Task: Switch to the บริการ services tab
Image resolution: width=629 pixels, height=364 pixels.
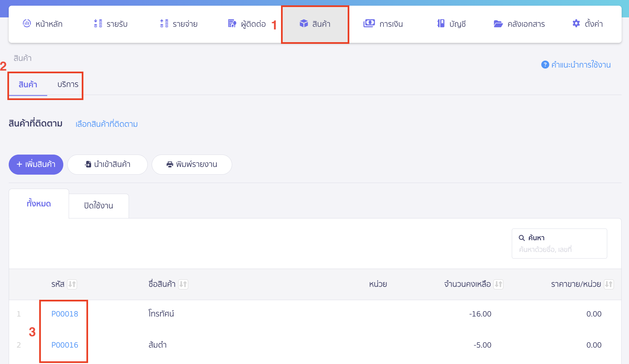Action: tap(67, 85)
